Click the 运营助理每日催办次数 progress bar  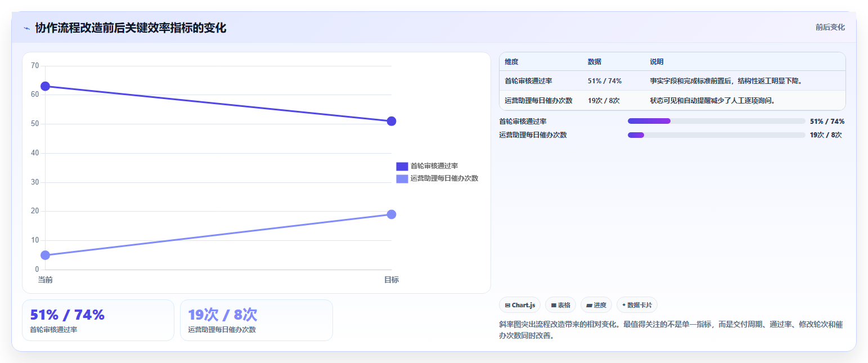[x=717, y=135]
